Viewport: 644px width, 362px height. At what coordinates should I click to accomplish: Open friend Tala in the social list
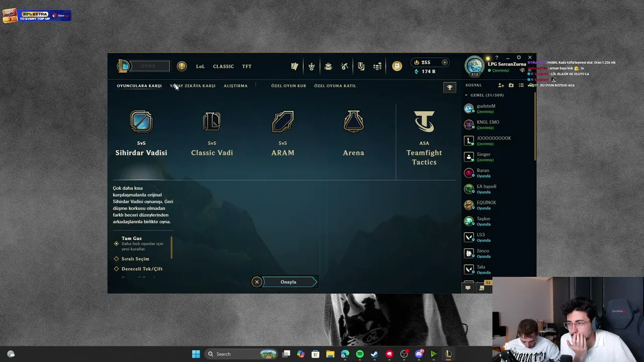click(x=498, y=269)
